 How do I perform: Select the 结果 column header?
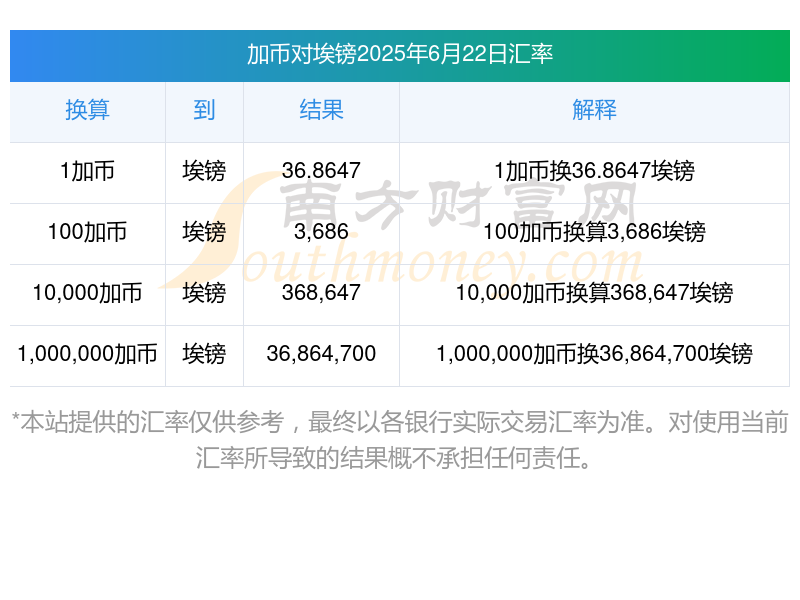(321, 110)
